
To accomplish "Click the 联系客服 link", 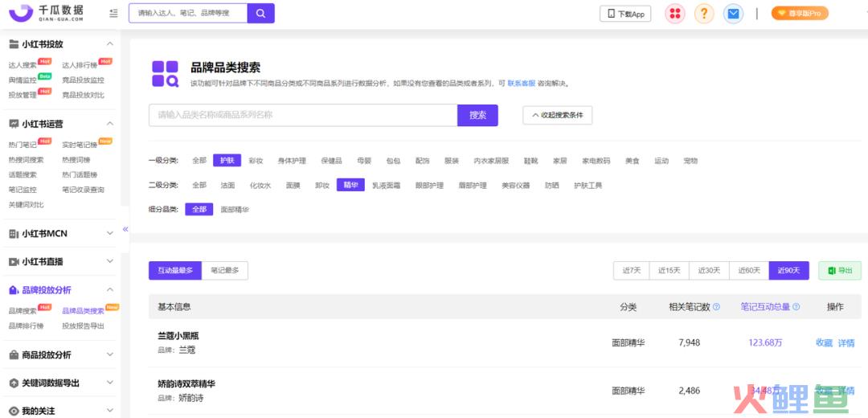I will (521, 84).
